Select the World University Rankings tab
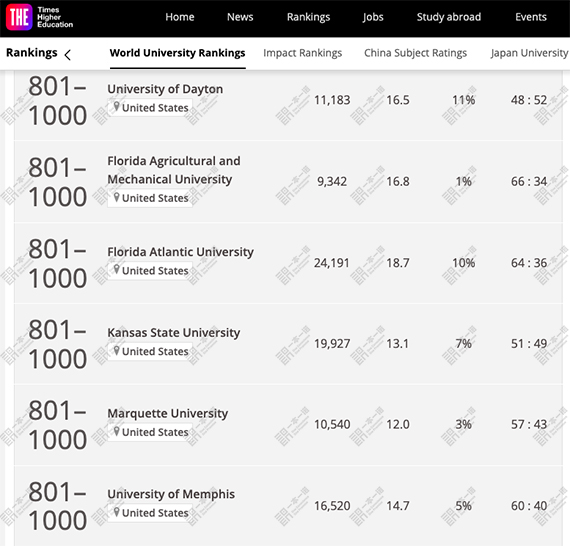 point(177,53)
